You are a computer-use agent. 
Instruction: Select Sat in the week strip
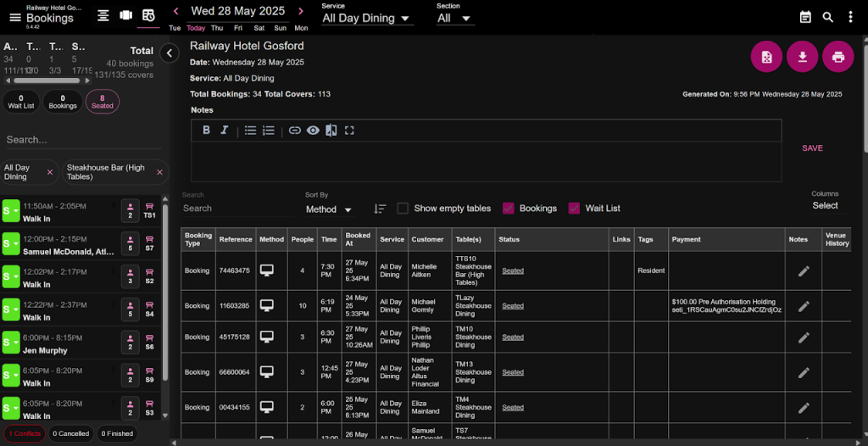(259, 28)
